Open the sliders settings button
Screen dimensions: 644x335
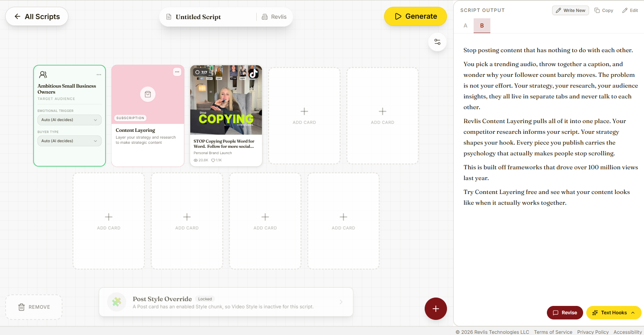[x=437, y=42]
